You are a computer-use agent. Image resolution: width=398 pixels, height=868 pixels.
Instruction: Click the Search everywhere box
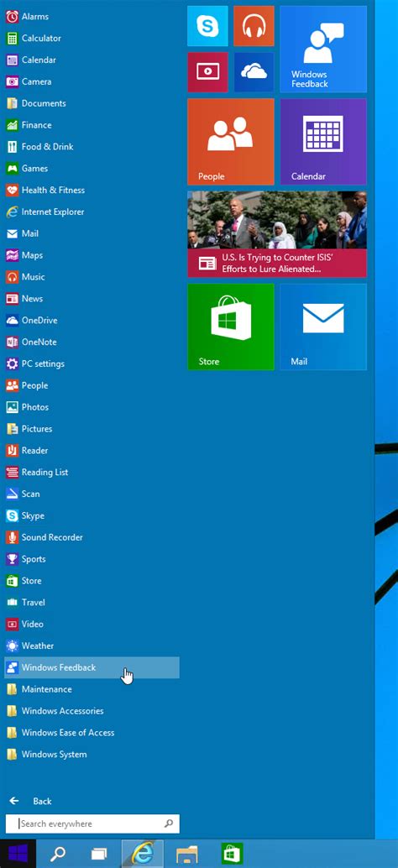point(92,824)
